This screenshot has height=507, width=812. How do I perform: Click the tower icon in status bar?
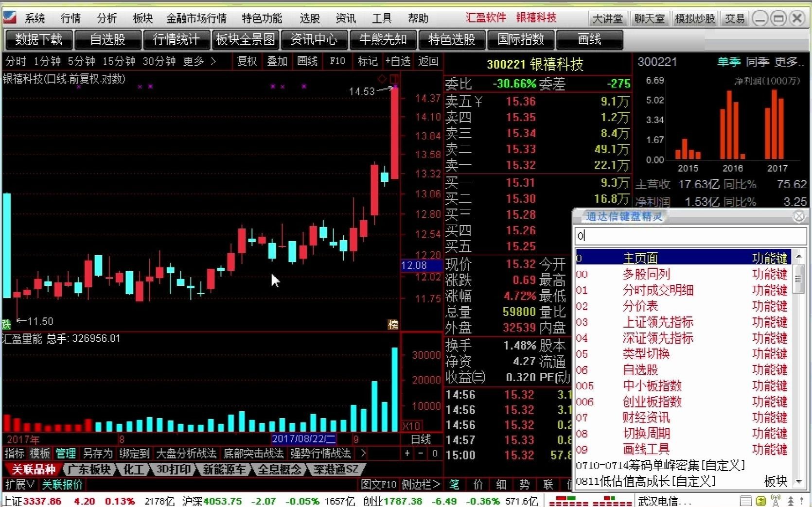[x=791, y=501]
